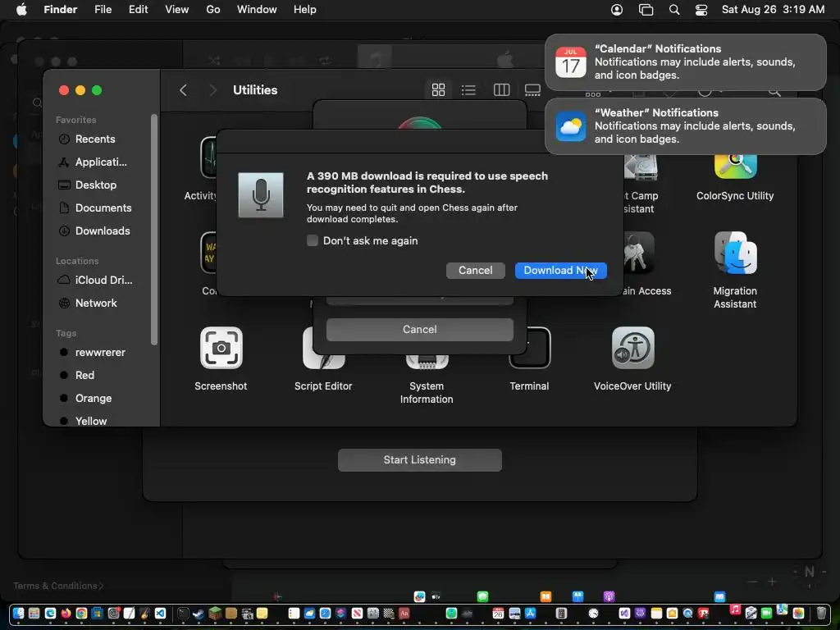Open Spotlight search in menu bar
Image resolution: width=840 pixels, height=630 pixels.
coord(674,10)
